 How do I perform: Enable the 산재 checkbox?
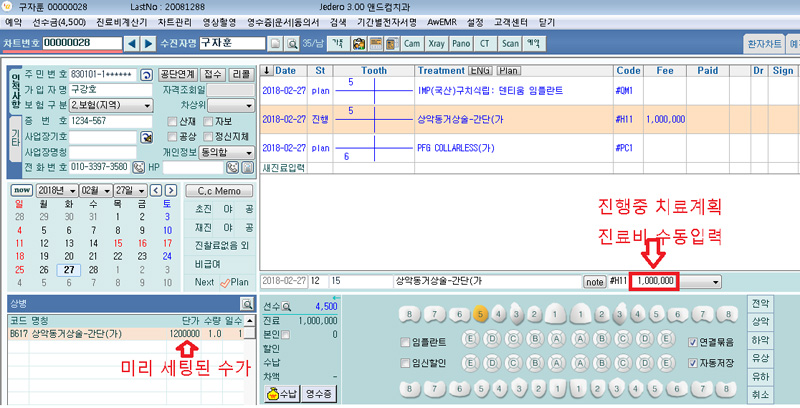pyautogui.click(x=172, y=121)
